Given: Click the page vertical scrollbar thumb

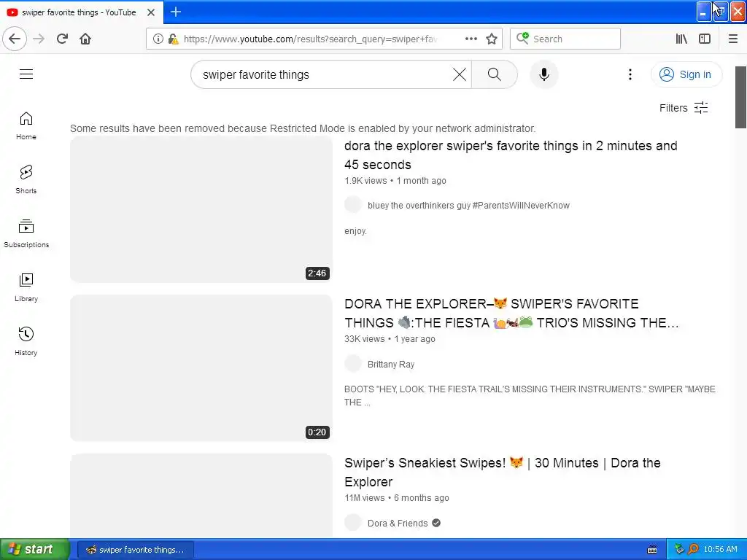Looking at the screenshot, I should (x=740, y=97).
